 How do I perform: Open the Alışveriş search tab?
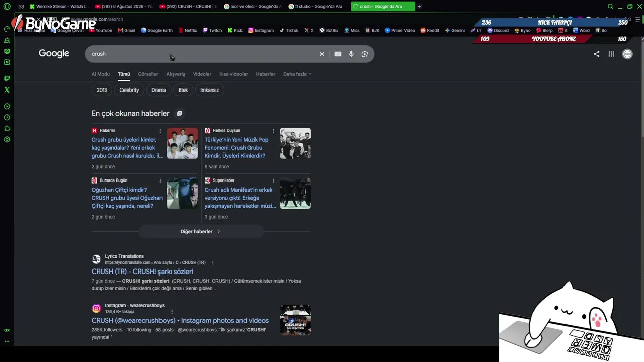point(176,74)
